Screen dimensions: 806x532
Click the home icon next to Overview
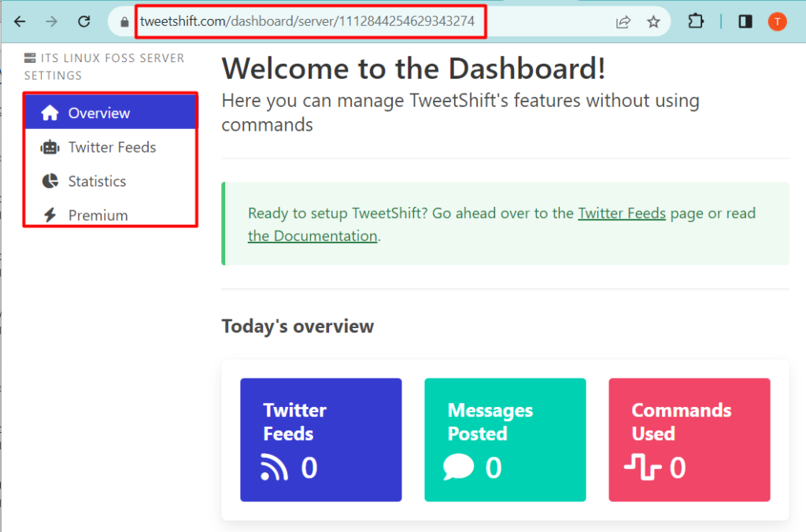(x=50, y=113)
